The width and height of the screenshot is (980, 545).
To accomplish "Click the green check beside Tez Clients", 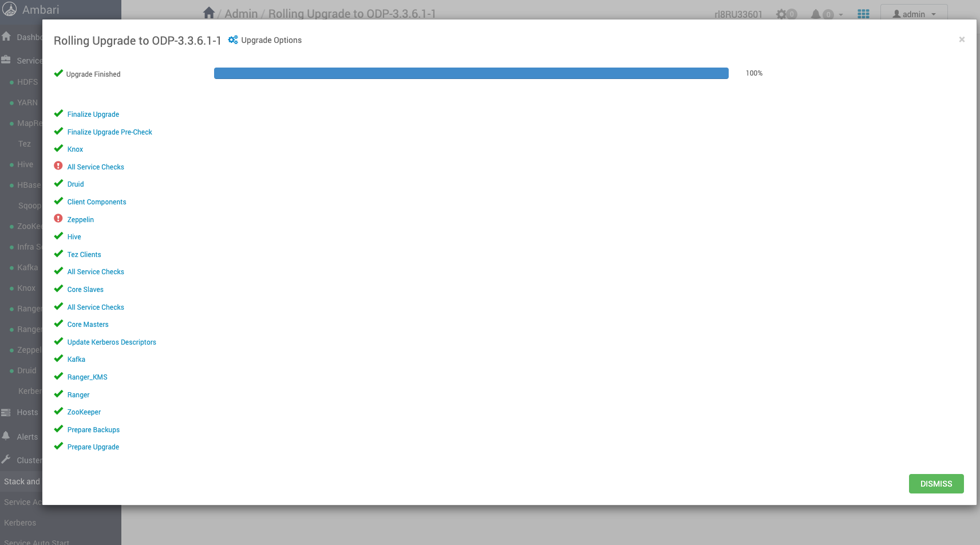I will pyautogui.click(x=58, y=254).
